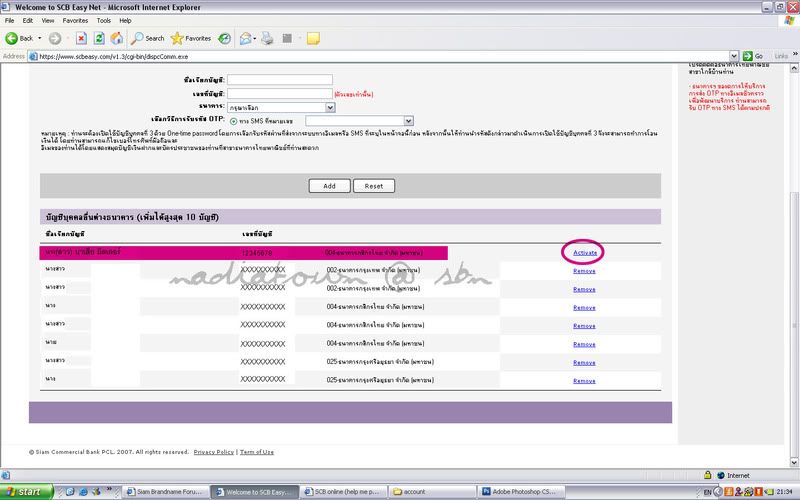Click the Mail envelope toolbar icon
Viewport: 800px width, 500px height.
[246, 38]
